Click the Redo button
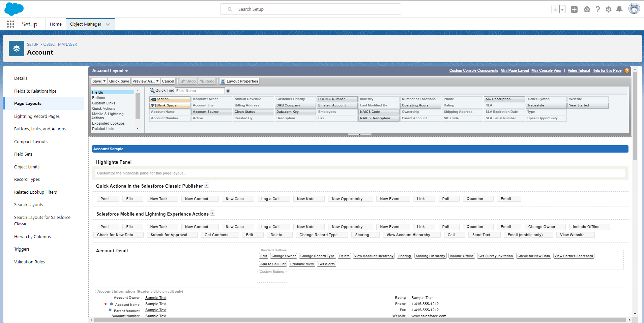The width and height of the screenshot is (644, 323). coord(207,81)
